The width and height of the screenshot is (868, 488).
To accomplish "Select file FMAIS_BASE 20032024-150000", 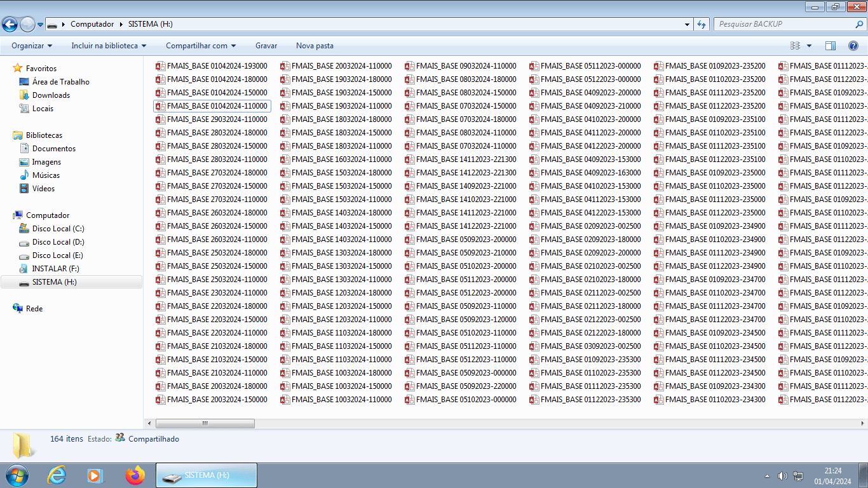I will (212, 400).
